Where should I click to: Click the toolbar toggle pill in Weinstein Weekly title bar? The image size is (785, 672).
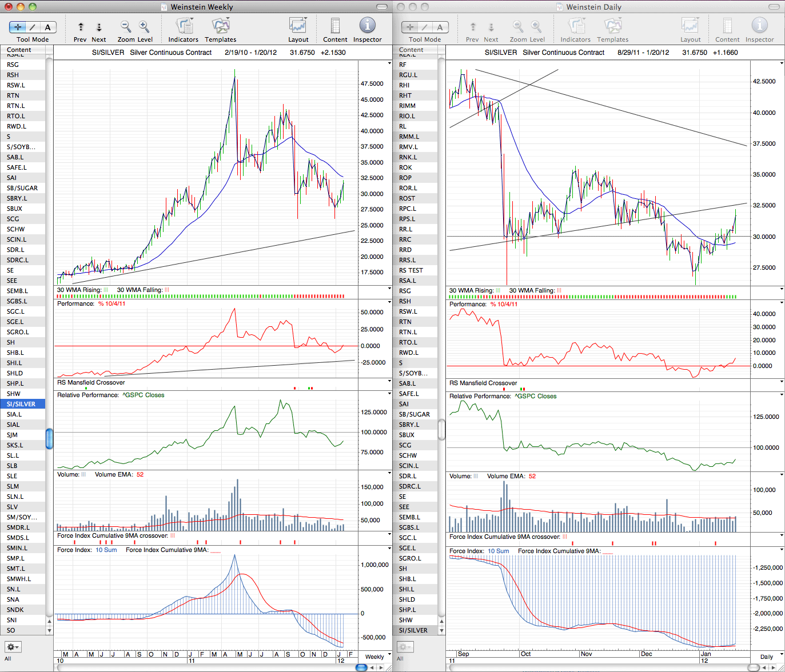(x=381, y=7)
